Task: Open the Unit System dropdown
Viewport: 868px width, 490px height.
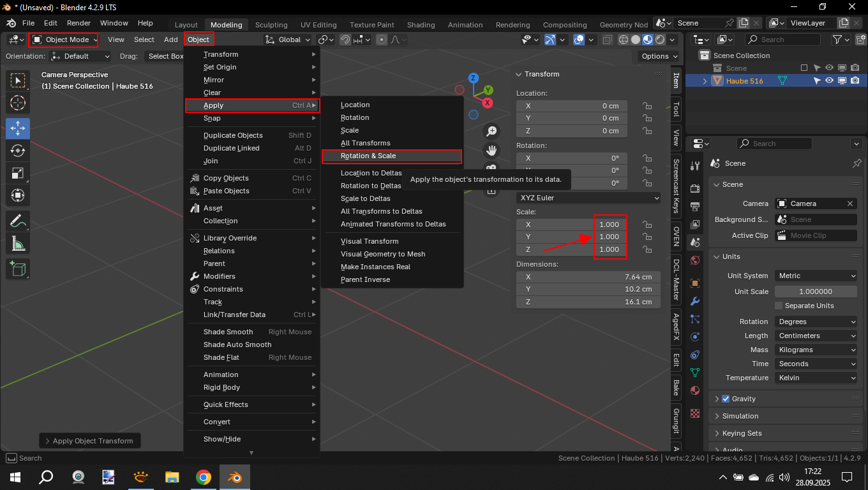Action: 816,276
